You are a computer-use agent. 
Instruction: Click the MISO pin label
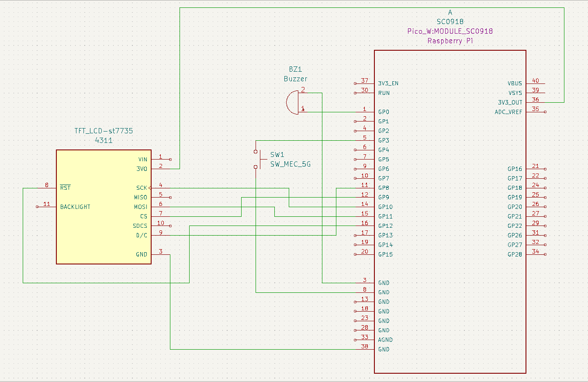point(141,198)
